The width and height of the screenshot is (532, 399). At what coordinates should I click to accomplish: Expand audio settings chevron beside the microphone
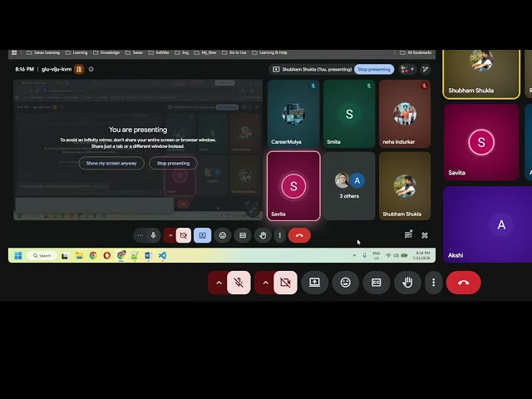219,283
